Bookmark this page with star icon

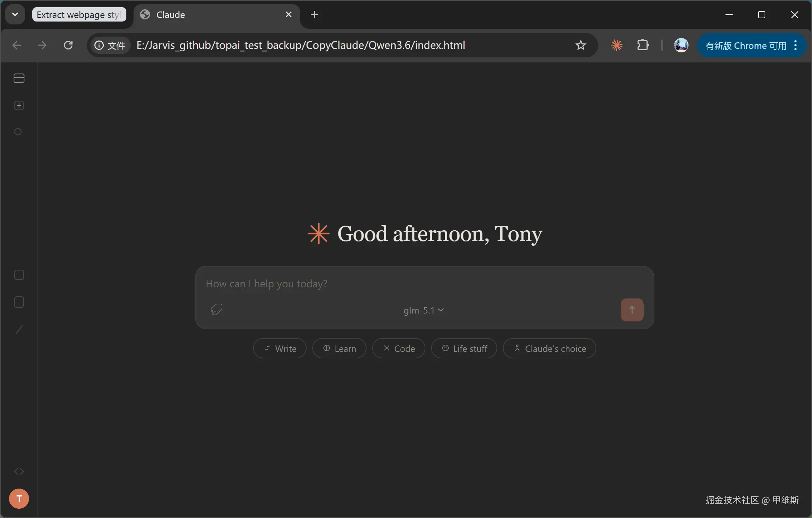point(580,45)
